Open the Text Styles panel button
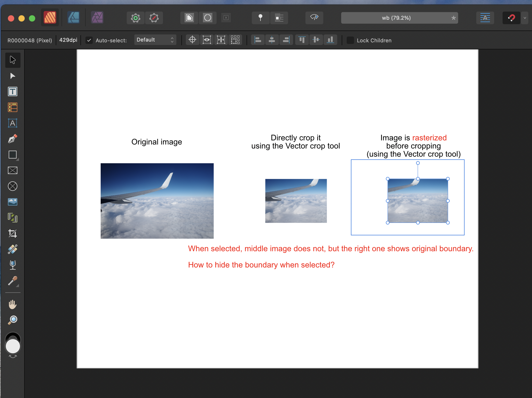The height and width of the screenshot is (398, 532). (x=485, y=18)
